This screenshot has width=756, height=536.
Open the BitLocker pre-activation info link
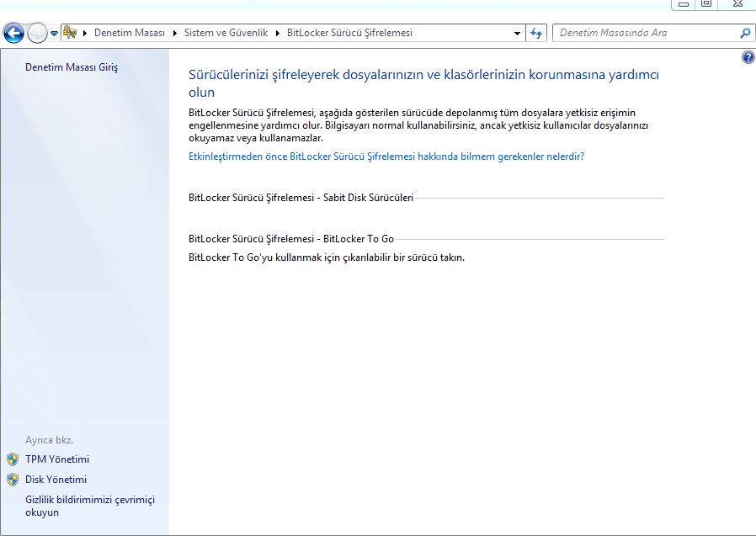(386, 157)
